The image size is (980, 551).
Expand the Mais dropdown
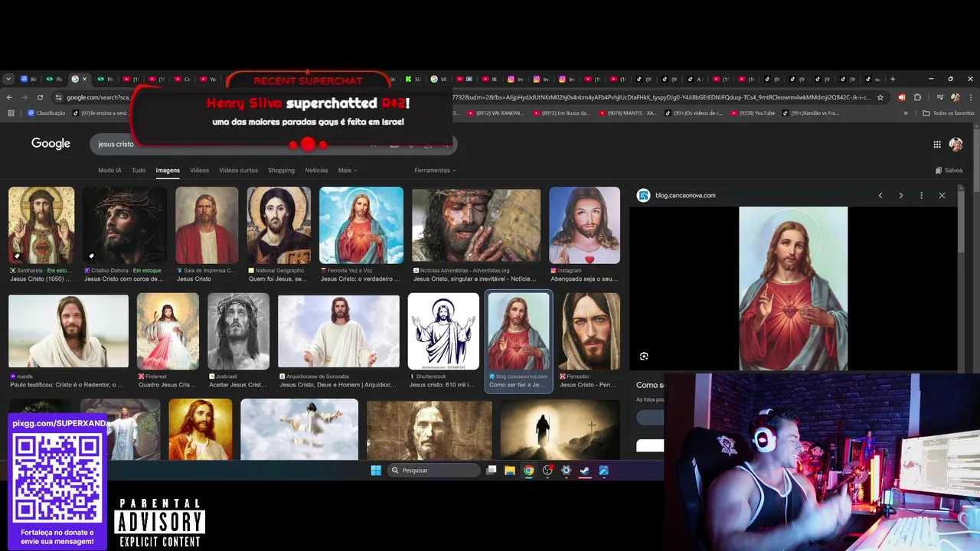(348, 171)
